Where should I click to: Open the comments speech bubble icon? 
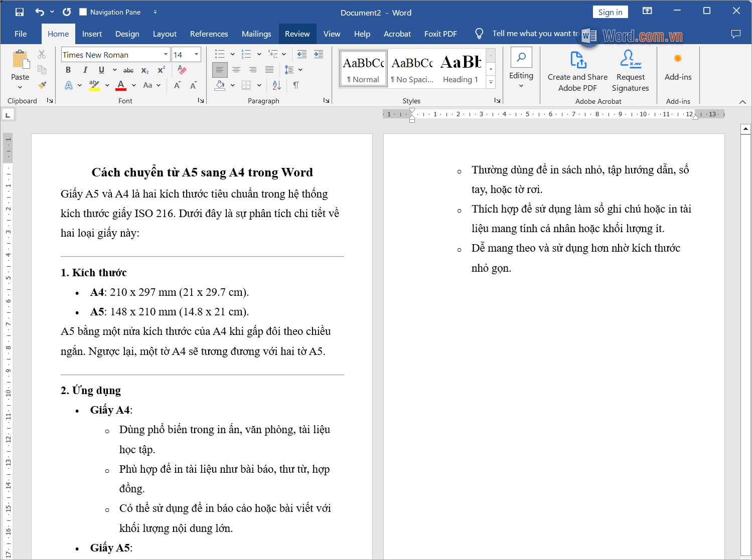pos(736,34)
